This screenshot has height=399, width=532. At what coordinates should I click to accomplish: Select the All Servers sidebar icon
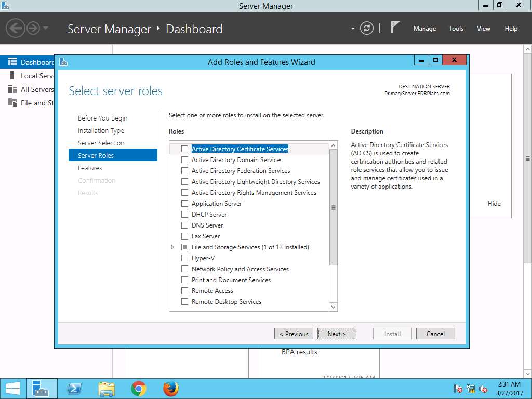[x=12, y=89]
